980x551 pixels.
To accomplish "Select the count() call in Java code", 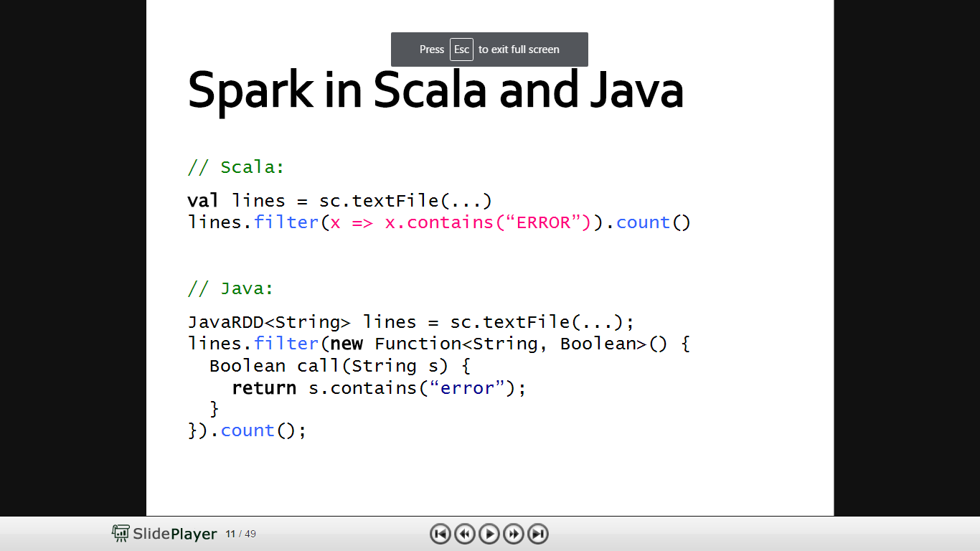I will (x=248, y=430).
